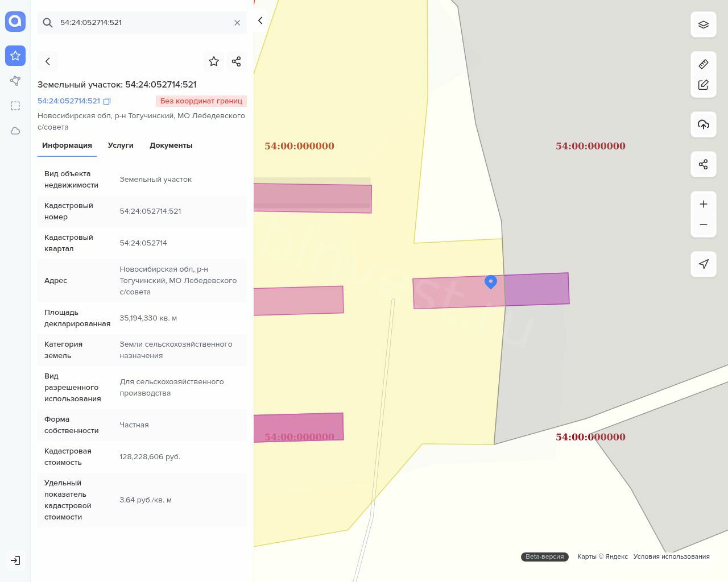The width and height of the screenshot is (728, 582).
Task: Click the graph nodes icon in sidebar
Action: click(x=15, y=81)
